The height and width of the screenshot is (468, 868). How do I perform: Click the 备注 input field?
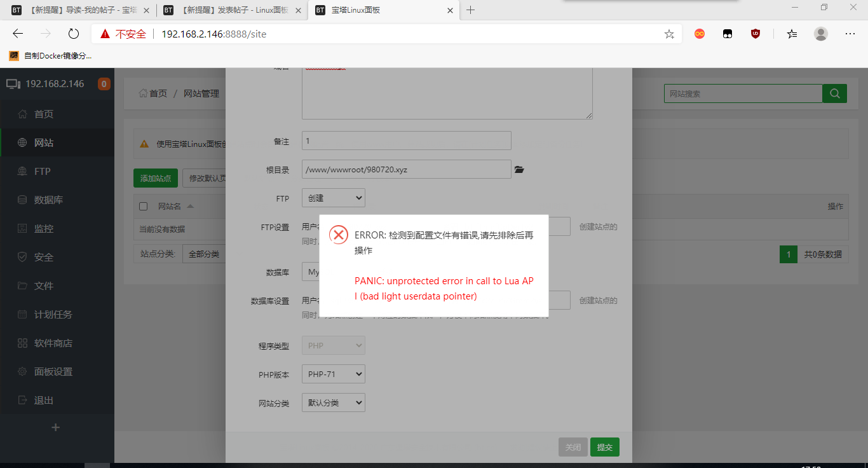click(407, 141)
